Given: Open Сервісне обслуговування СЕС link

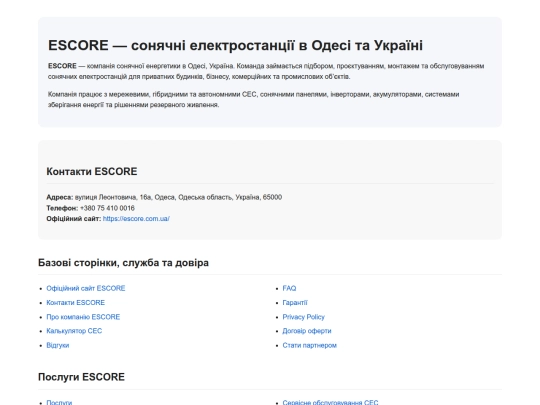Looking at the screenshot, I should pyautogui.click(x=330, y=402).
